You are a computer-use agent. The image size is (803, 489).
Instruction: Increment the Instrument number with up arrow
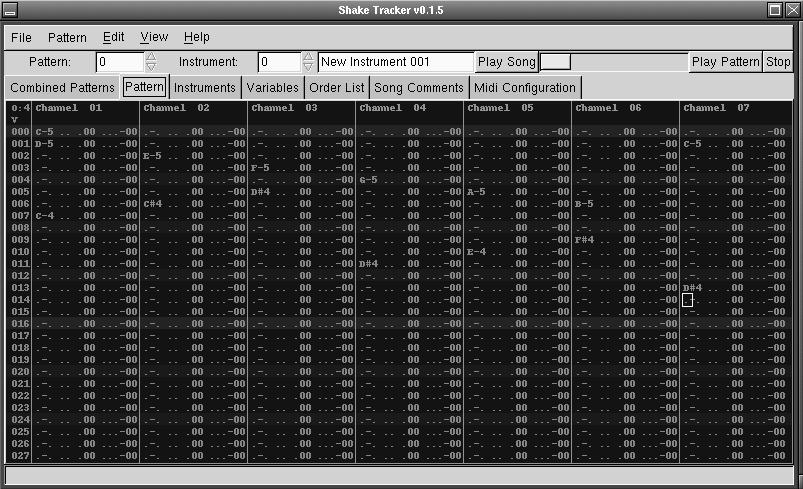coord(308,56)
